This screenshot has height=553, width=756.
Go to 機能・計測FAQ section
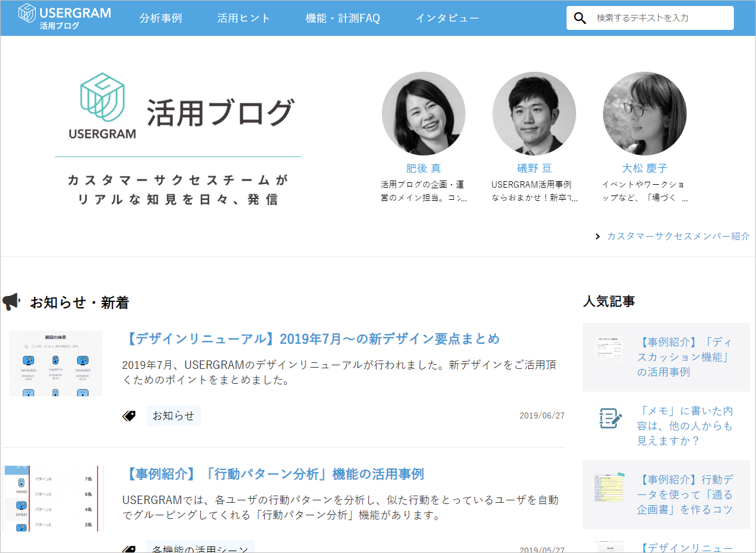point(342,18)
